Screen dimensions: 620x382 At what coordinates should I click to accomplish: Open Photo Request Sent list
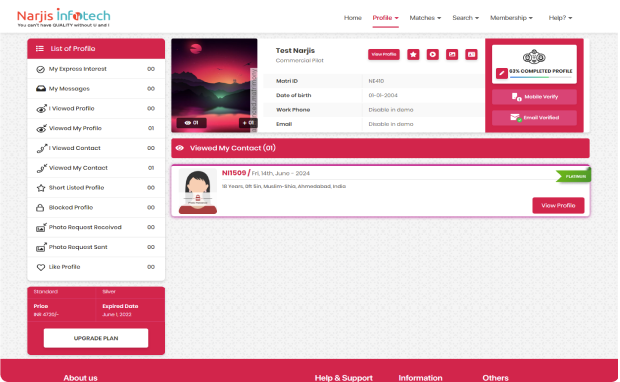tap(96, 247)
